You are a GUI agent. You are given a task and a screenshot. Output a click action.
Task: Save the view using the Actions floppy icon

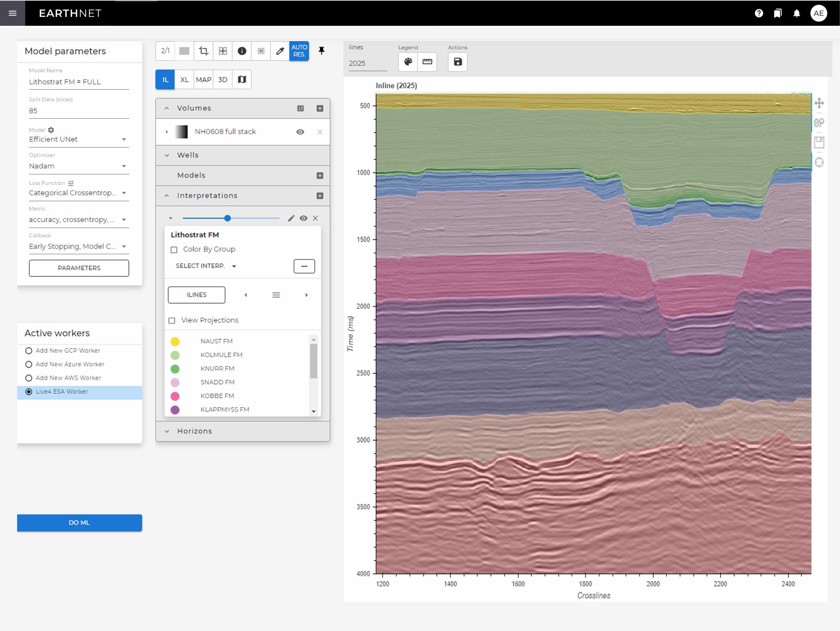tap(457, 62)
